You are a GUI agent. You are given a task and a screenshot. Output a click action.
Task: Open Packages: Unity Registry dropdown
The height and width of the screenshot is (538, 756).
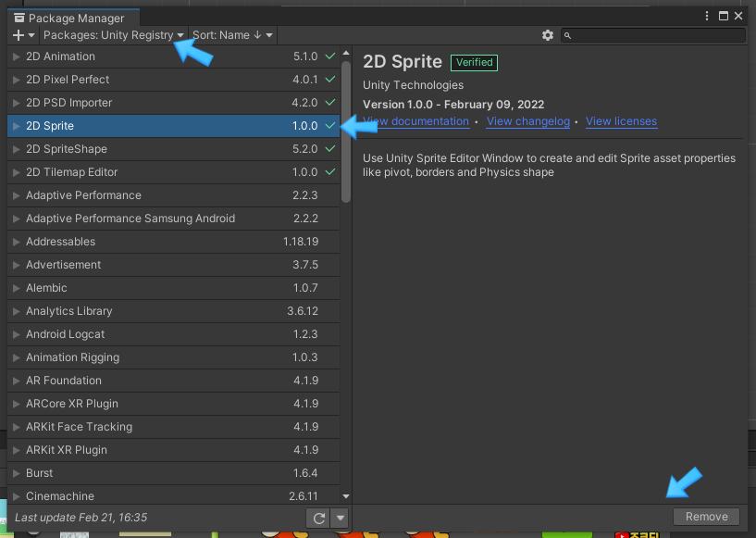(113, 35)
